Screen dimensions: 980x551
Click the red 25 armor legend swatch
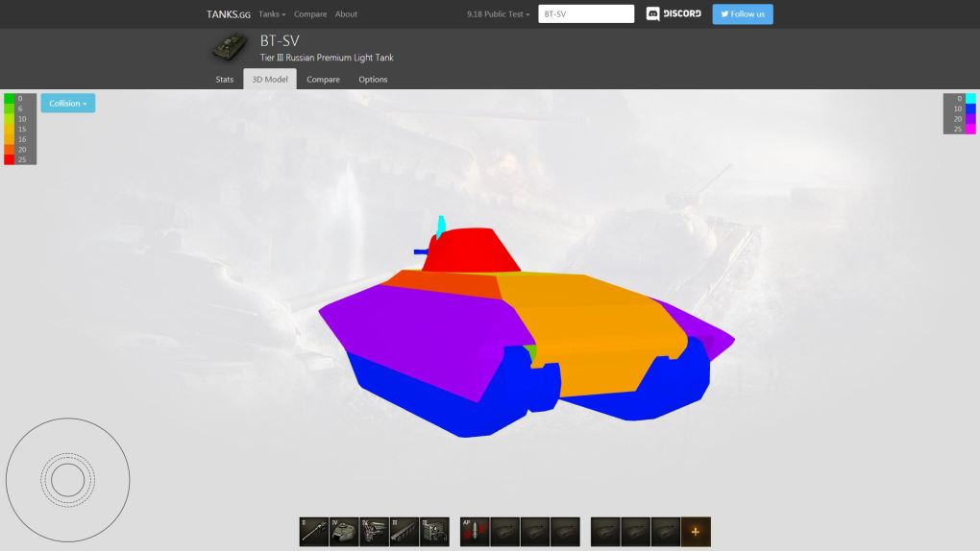(x=10, y=160)
